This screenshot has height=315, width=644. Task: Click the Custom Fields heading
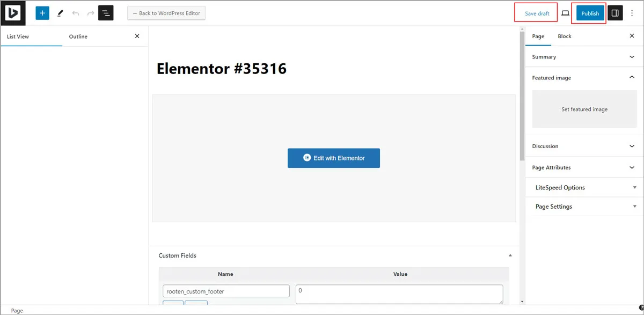tap(178, 255)
